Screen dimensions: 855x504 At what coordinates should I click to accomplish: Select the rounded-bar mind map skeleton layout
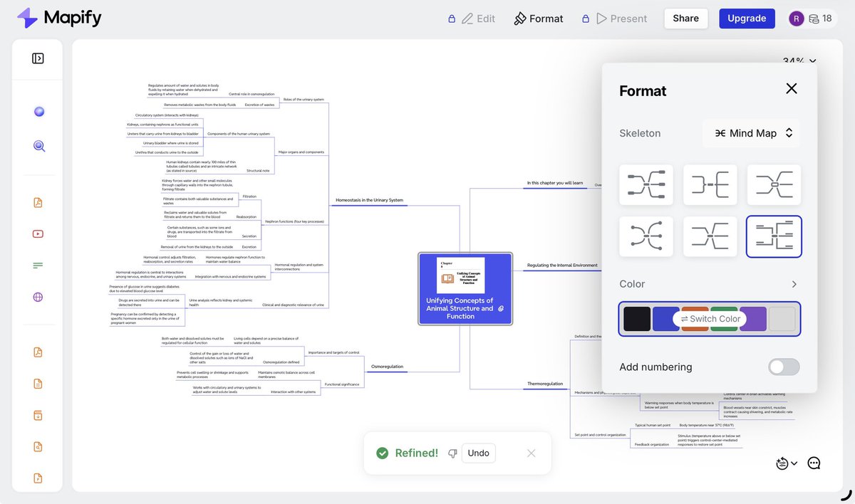click(x=646, y=184)
